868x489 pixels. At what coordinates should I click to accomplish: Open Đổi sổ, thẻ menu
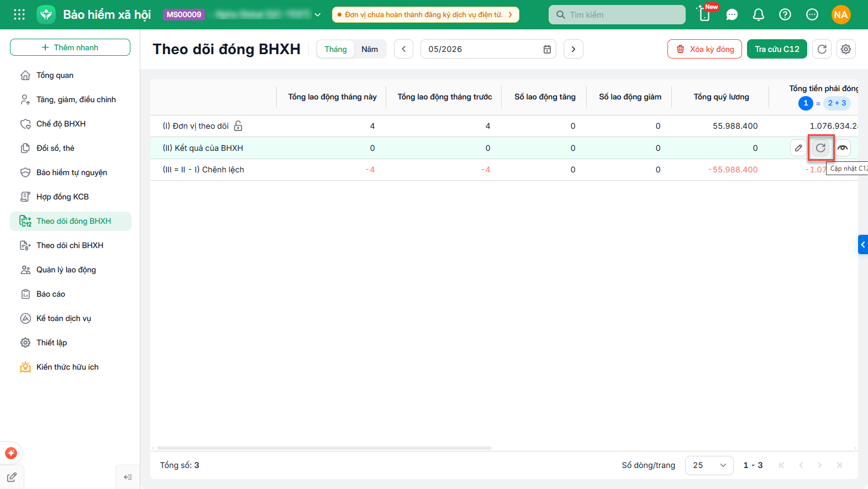click(x=71, y=148)
